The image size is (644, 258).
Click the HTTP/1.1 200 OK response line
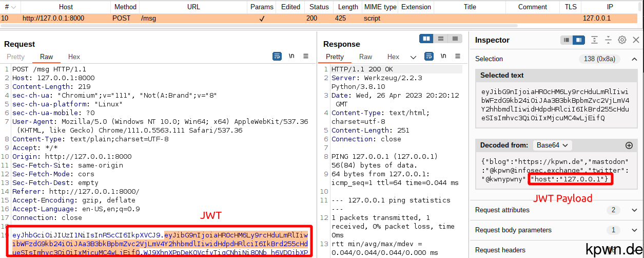click(x=362, y=69)
